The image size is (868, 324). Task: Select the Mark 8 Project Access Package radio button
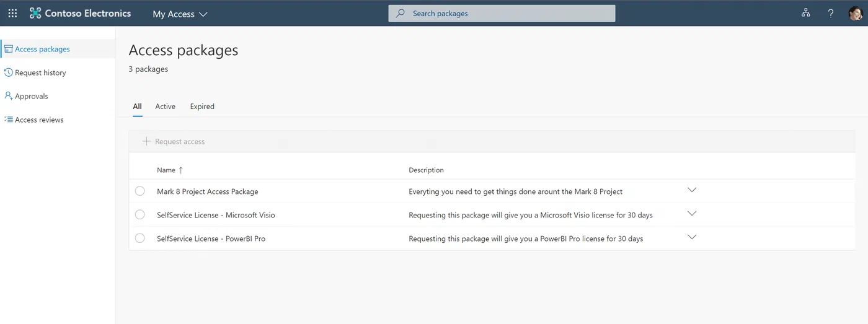(139, 191)
